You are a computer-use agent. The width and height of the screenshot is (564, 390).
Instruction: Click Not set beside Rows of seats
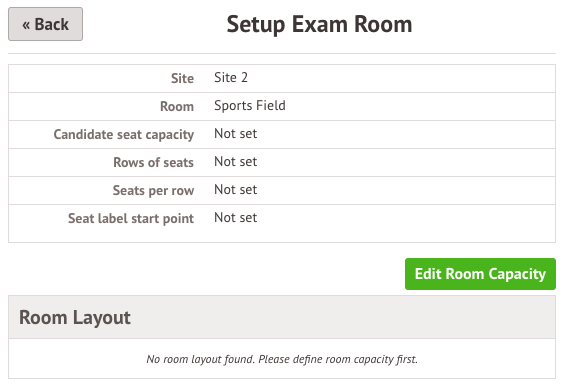[x=236, y=162]
